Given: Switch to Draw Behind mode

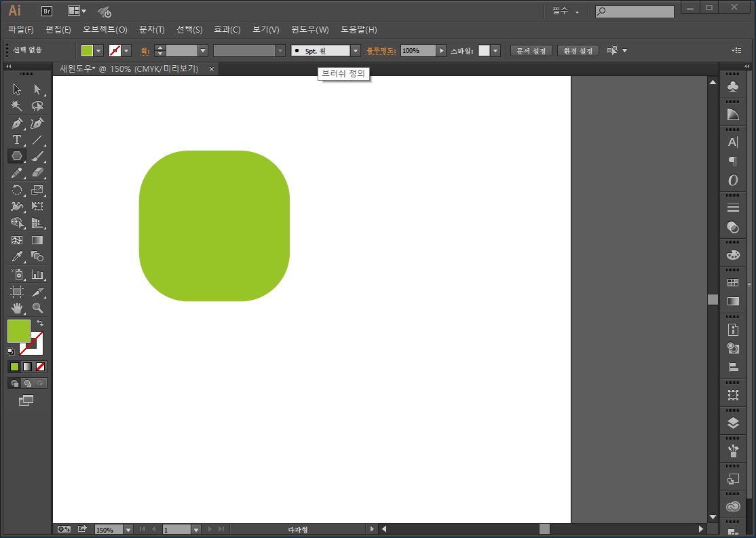Looking at the screenshot, I should pos(28,383).
